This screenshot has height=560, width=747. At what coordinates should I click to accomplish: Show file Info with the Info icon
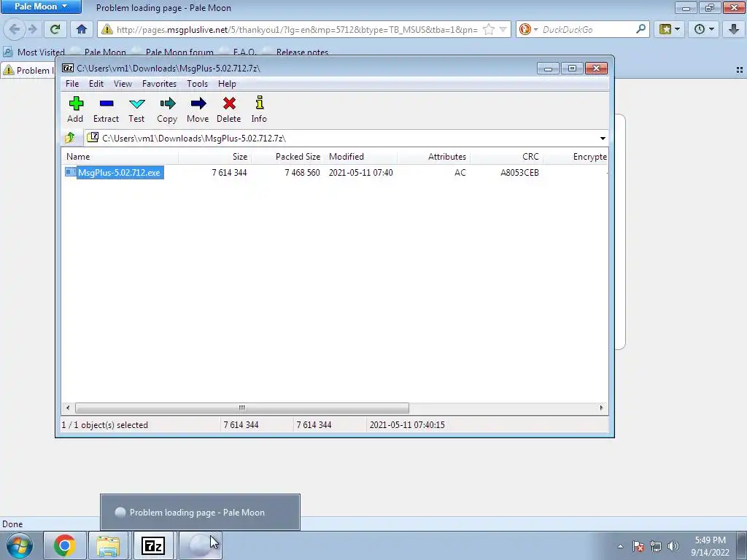click(259, 109)
